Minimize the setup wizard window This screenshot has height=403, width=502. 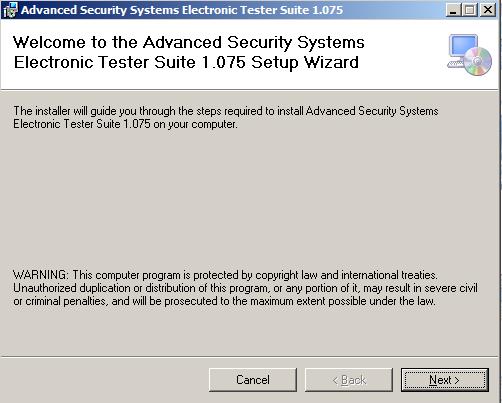453,10
